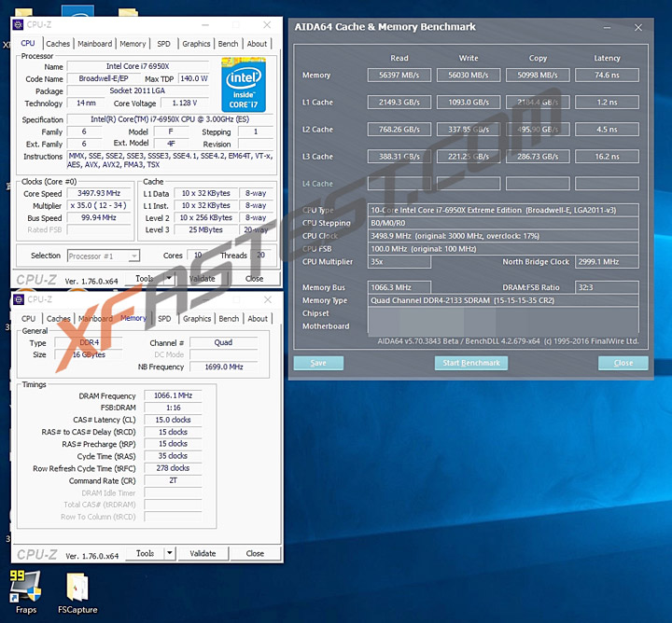Screen dimensions: 672x623
Task: Click the Core Speed value 3497.93 MHz
Action: tap(99, 194)
